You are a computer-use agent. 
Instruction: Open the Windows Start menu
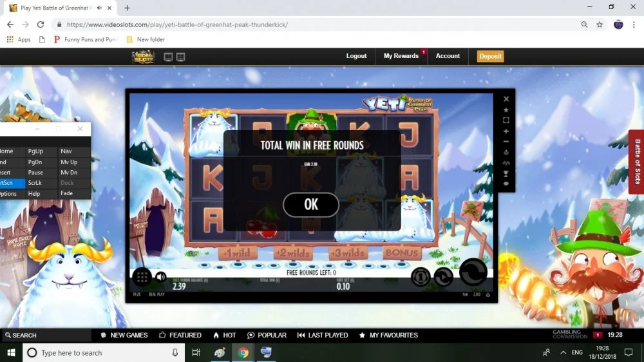click(11, 352)
